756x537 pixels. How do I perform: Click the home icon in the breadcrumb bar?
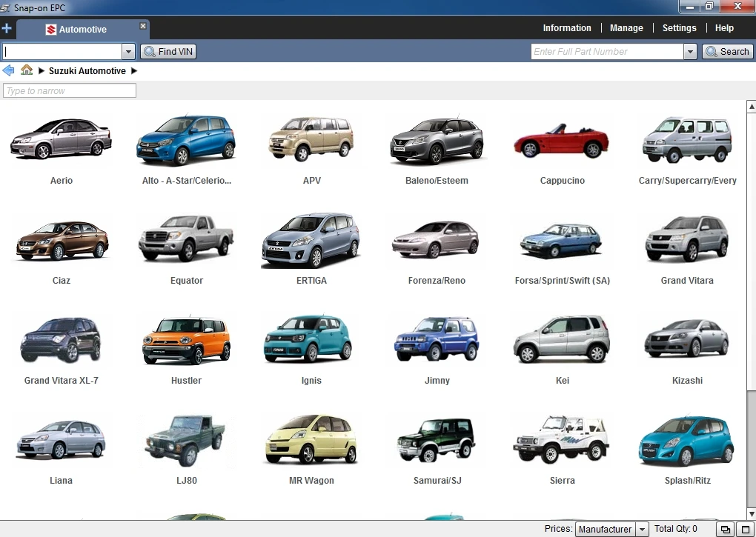[27, 70]
